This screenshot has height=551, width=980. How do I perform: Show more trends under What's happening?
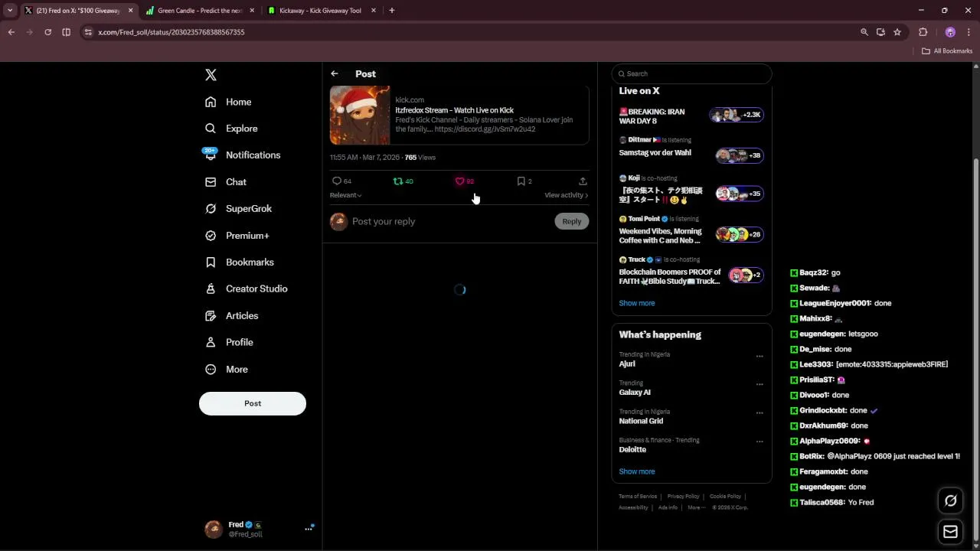point(637,471)
